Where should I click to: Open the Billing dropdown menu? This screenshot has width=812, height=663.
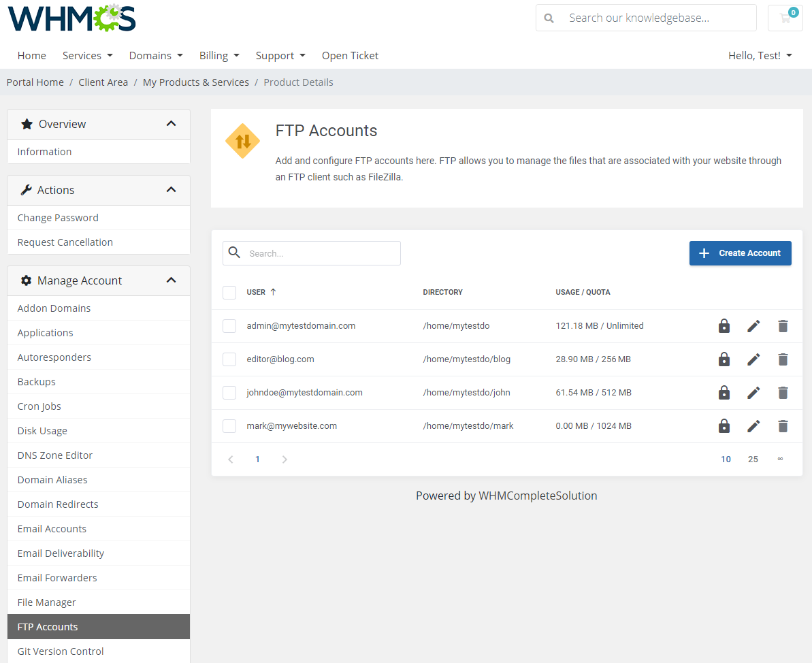(219, 55)
